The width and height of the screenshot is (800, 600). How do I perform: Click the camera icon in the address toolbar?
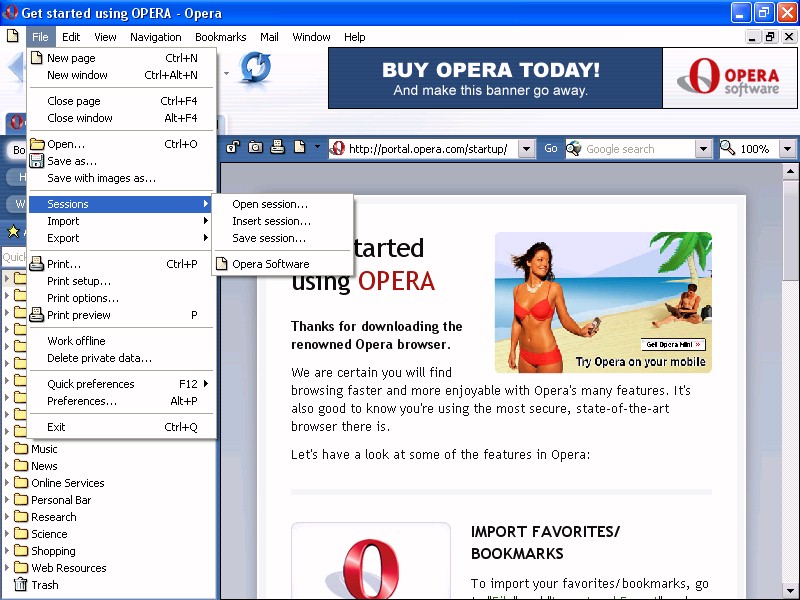255,148
